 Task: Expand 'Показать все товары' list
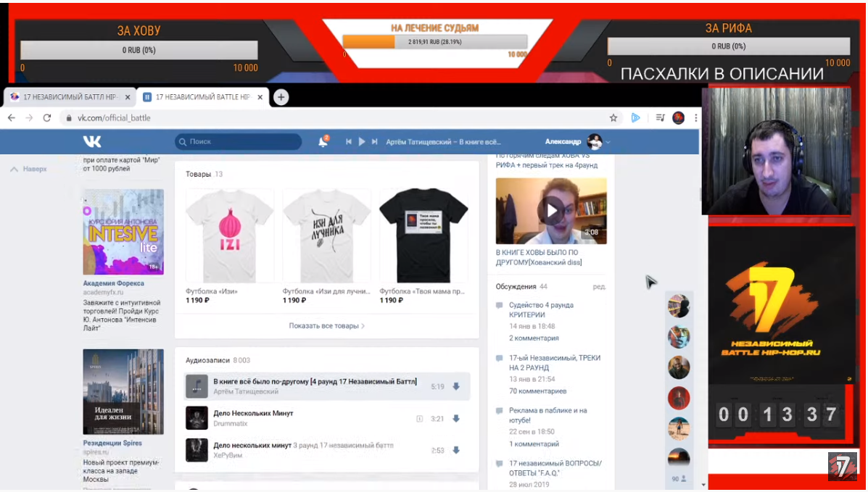pos(326,326)
